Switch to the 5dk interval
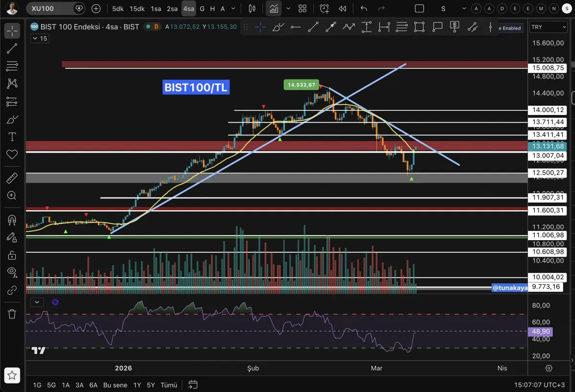Screen dimensions: 575x392 pos(117,9)
